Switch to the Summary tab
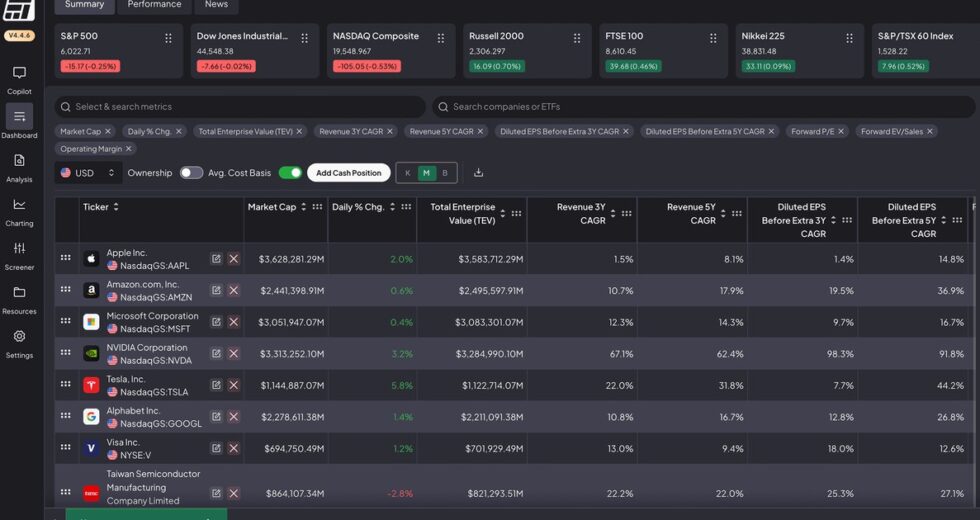Image resolution: width=980 pixels, height=520 pixels. coord(84,5)
